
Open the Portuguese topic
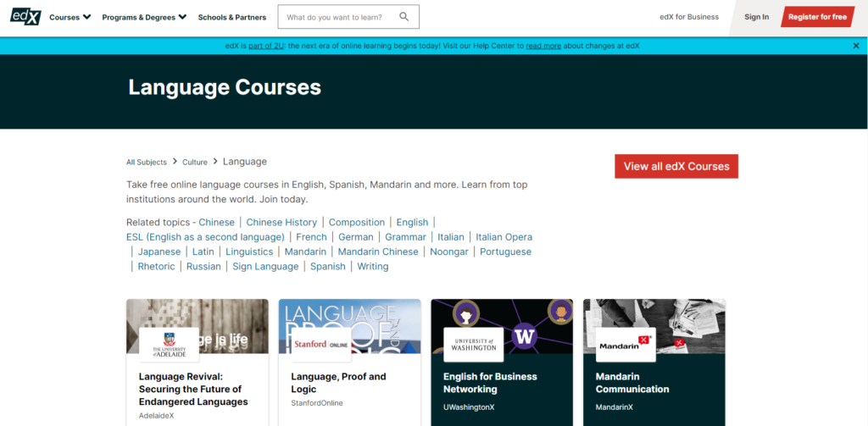[505, 252]
